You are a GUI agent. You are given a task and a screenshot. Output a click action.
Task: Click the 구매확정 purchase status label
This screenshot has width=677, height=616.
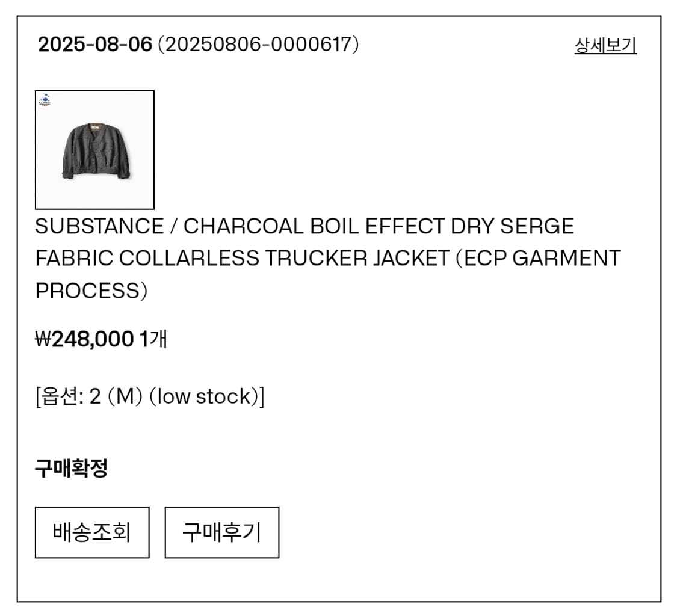click(71, 468)
